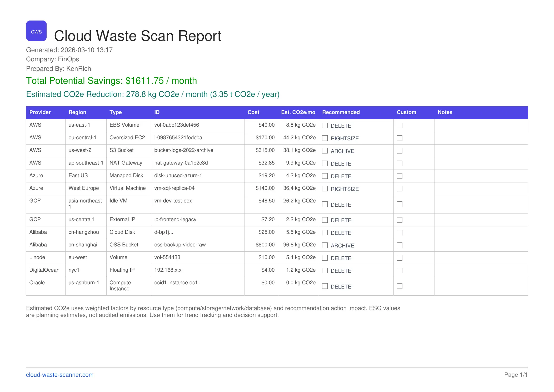The height and width of the screenshot is (392, 554).
Task: Check ARCHIVE for oss-backup-video-raw
Action: pos(325,245)
